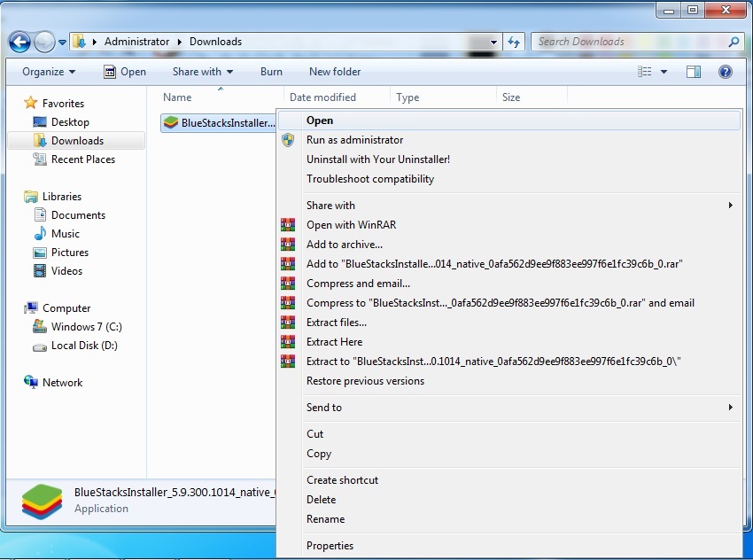
Task: Expand the Share with toolbar dropdown
Action: coord(203,72)
